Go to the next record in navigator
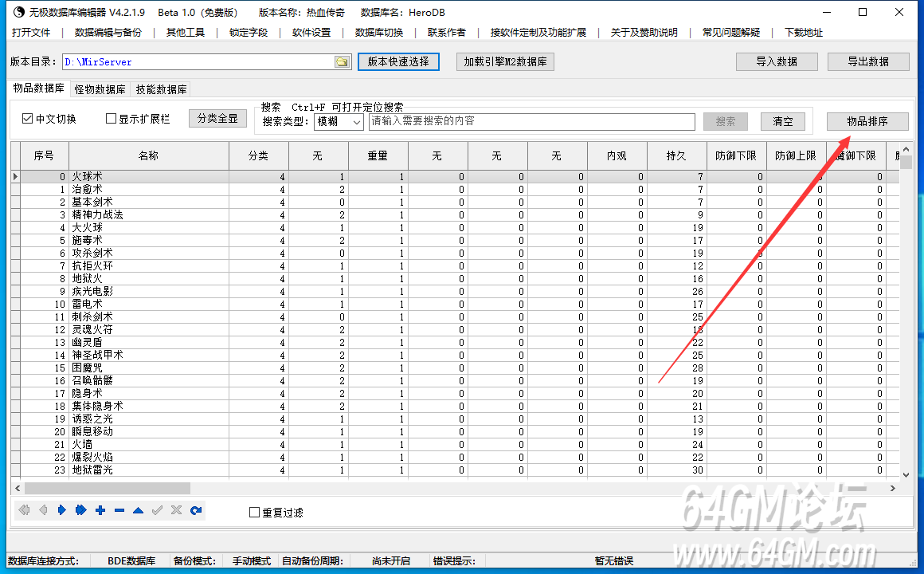This screenshot has width=924, height=574. pos(62,510)
